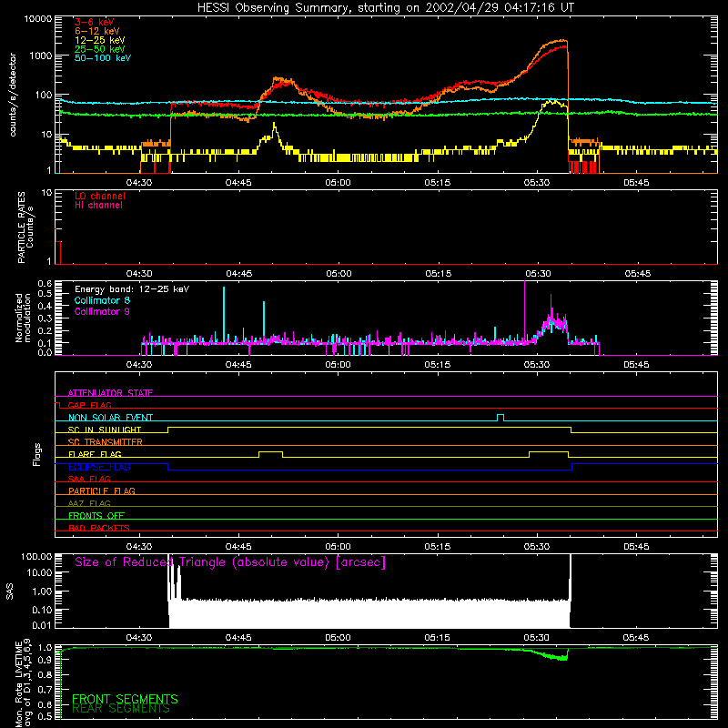Image resolution: width=728 pixels, height=728 pixels.
Task: Click the first raised FLARE FLAG interval
Action: pos(270,454)
